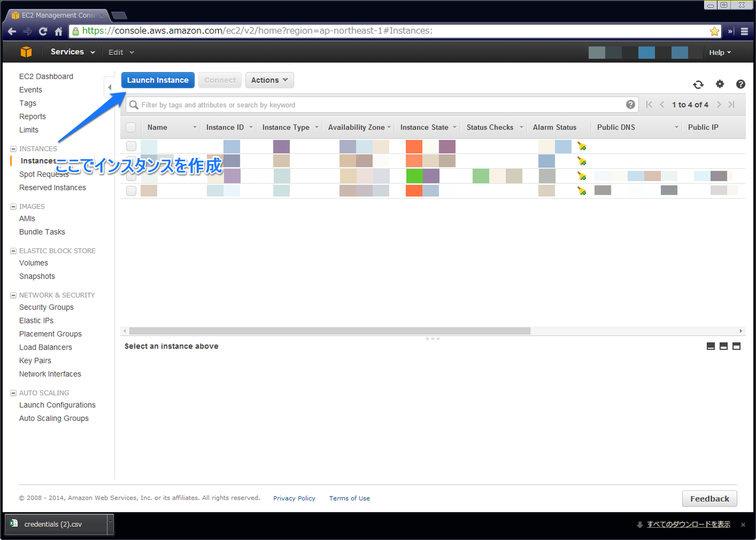Open the credentials (2).csv download options arrow

point(110,524)
